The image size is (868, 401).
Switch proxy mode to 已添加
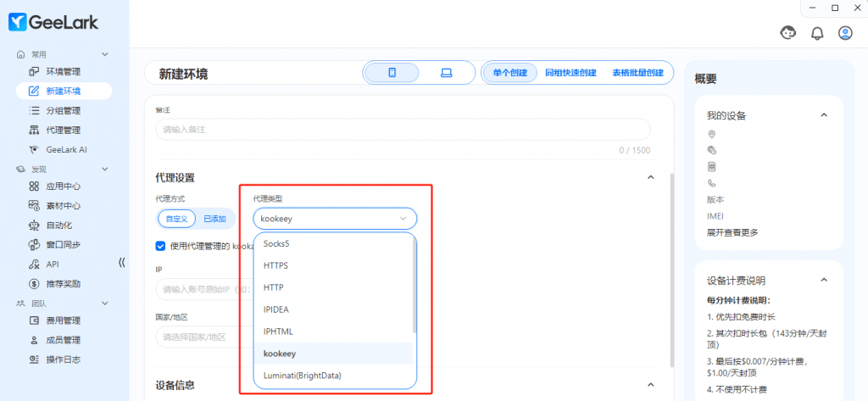point(214,219)
